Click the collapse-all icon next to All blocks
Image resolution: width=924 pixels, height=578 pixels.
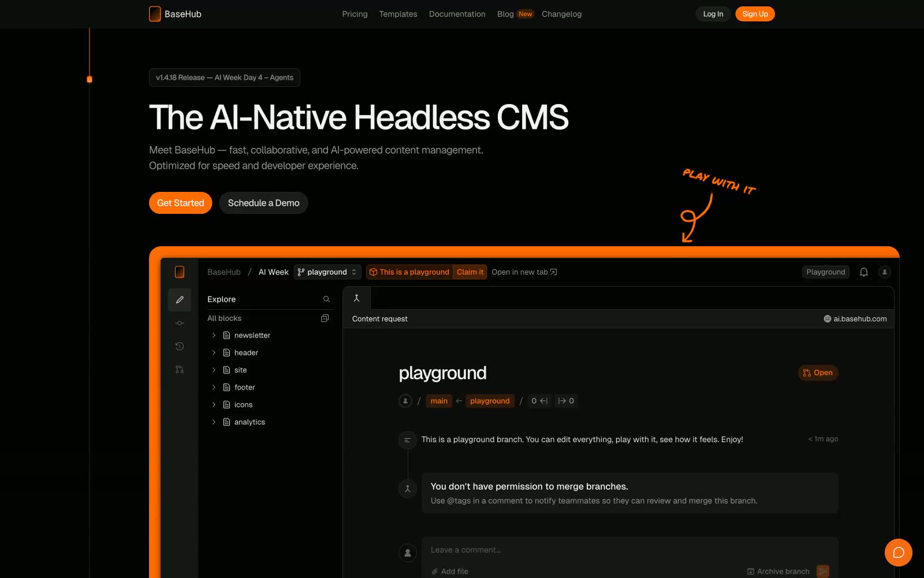coord(325,318)
